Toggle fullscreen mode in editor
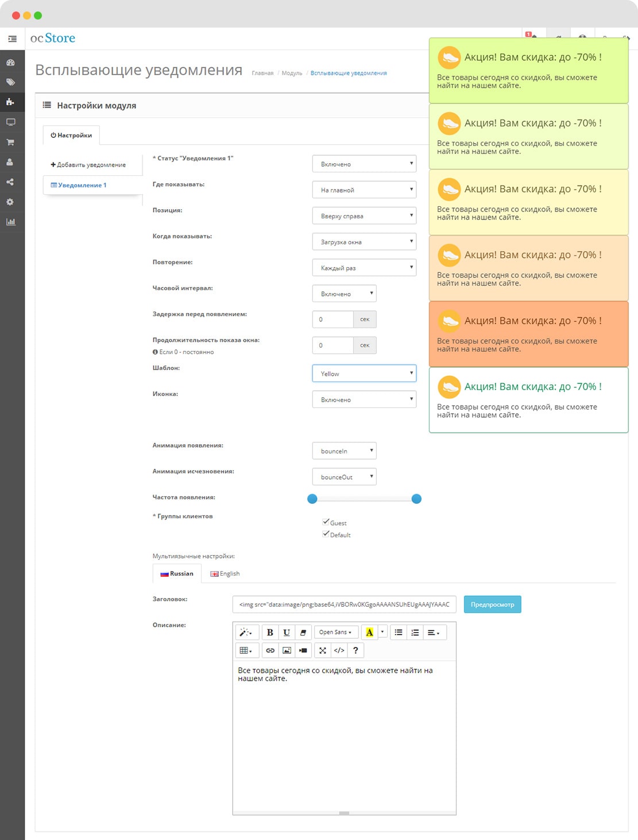638x840 pixels. coord(323,650)
